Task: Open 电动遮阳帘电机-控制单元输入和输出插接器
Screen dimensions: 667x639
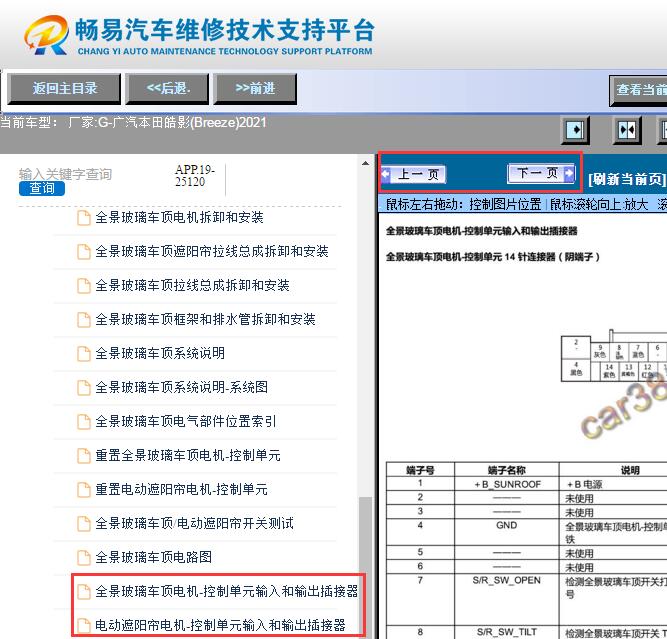Action: click(x=220, y=625)
